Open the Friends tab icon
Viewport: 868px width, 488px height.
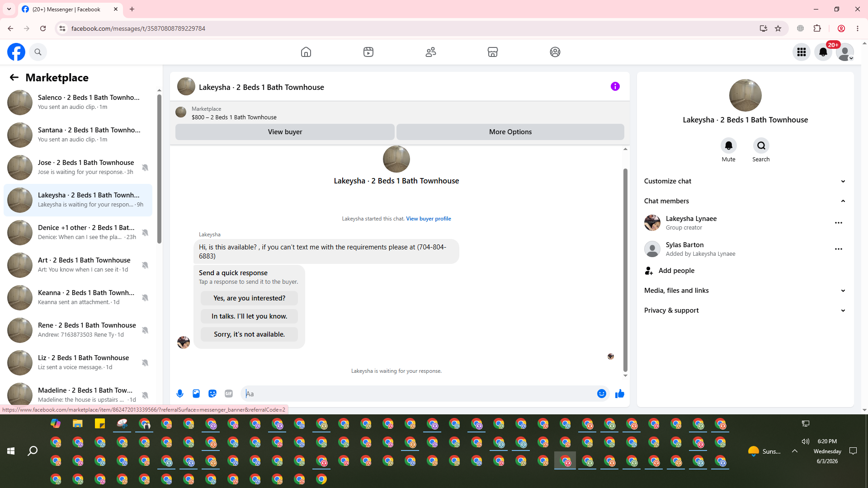431,52
